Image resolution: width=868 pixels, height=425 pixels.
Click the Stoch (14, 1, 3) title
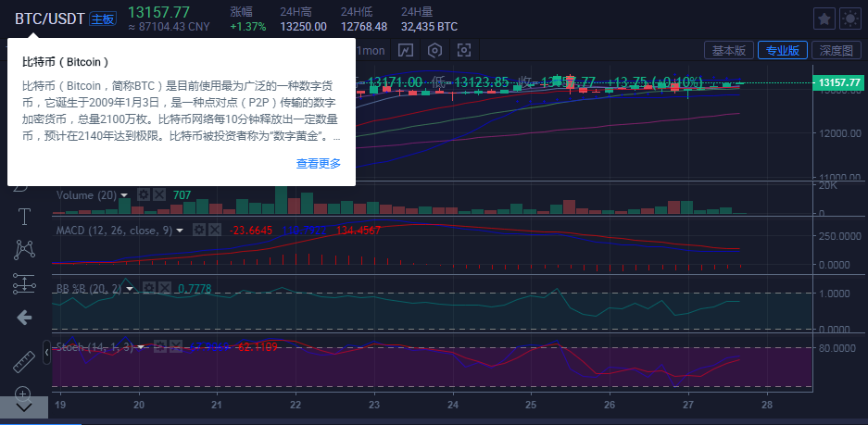point(95,347)
